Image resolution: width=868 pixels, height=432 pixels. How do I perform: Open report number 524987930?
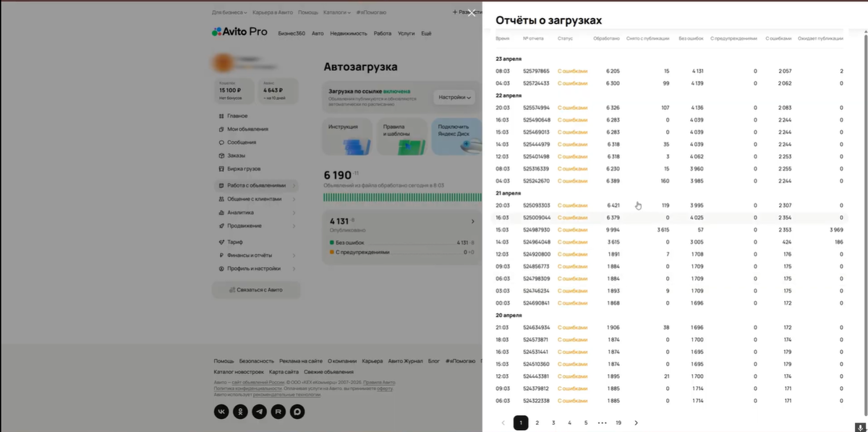(x=536, y=229)
